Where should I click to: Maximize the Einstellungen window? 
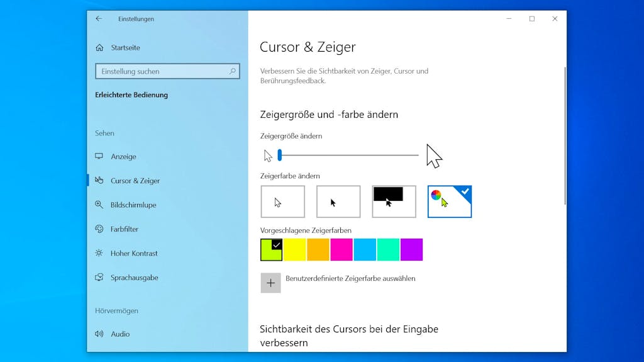pos(532,18)
